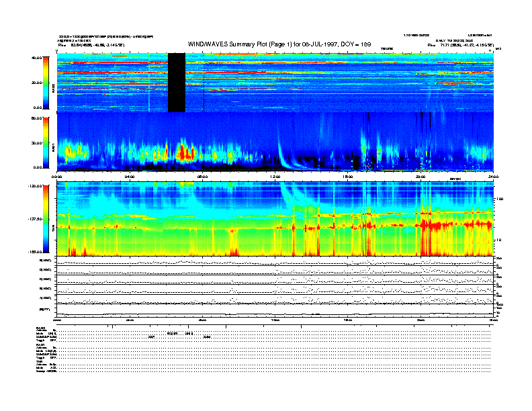Click the bright red RAD1 emission before 08:00

(185, 152)
